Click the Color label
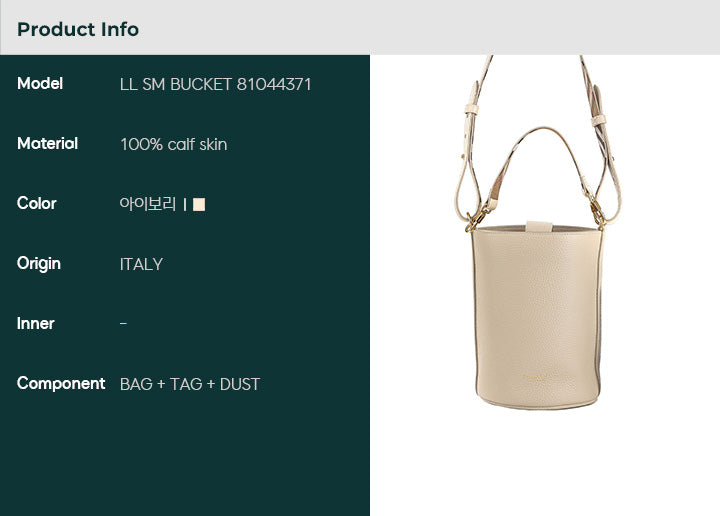 click(x=37, y=203)
